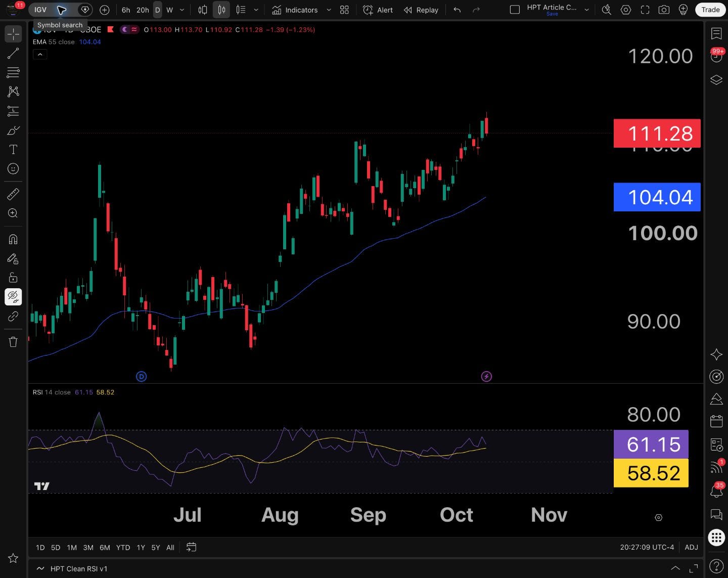Expand the HPT Article layout dropdown

(x=587, y=10)
